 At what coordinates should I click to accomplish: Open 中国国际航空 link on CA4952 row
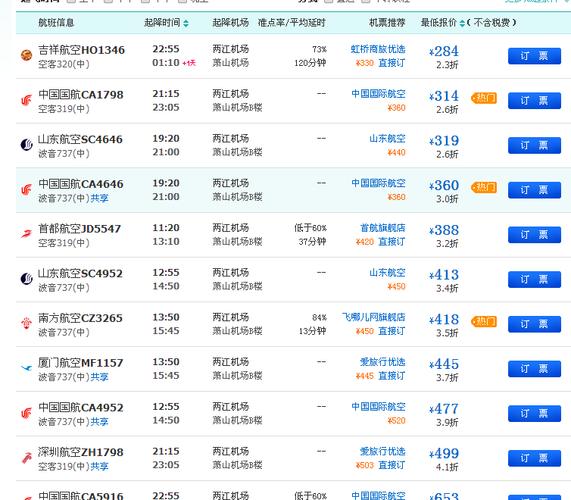point(378,407)
